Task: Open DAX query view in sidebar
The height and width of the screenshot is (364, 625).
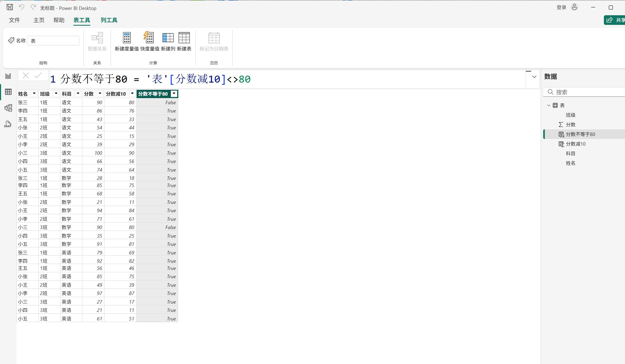Action: point(8,124)
